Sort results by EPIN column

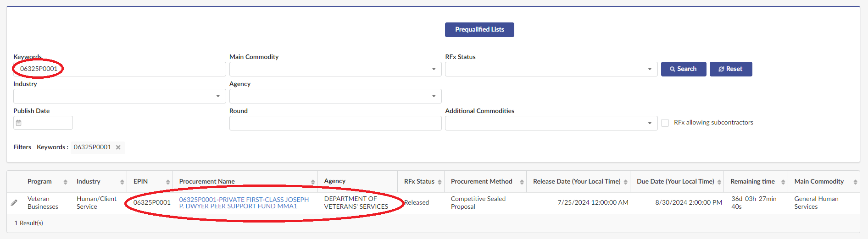(168, 182)
